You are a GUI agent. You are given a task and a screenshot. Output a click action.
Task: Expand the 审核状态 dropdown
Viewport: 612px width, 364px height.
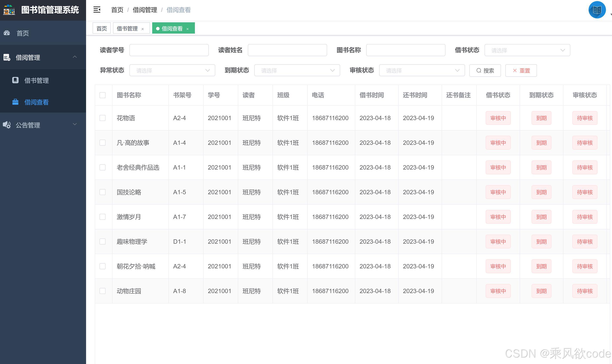pos(422,70)
